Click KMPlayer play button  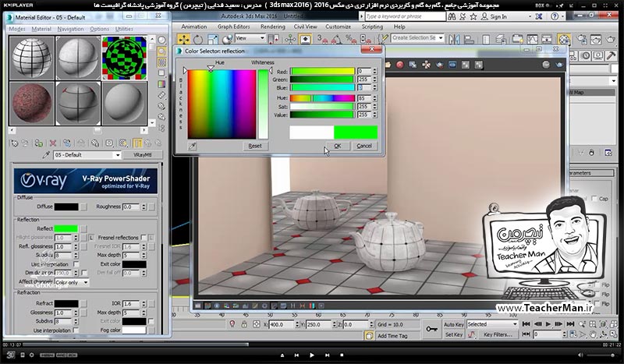point(311,355)
